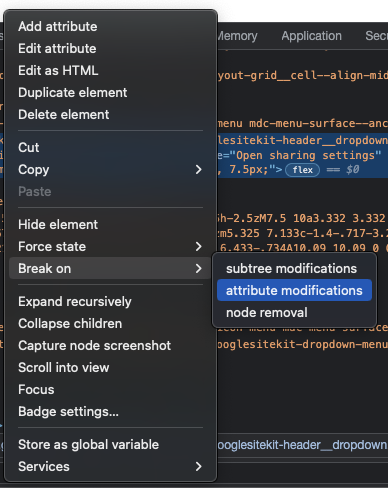
Task: Expand Force state chevron arrow
Action: [x=199, y=247]
